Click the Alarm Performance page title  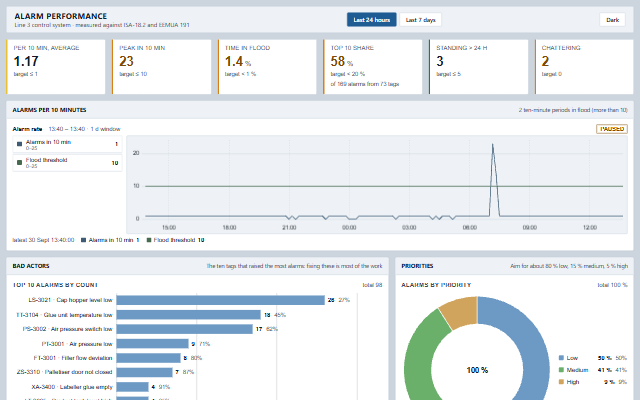tap(61, 16)
